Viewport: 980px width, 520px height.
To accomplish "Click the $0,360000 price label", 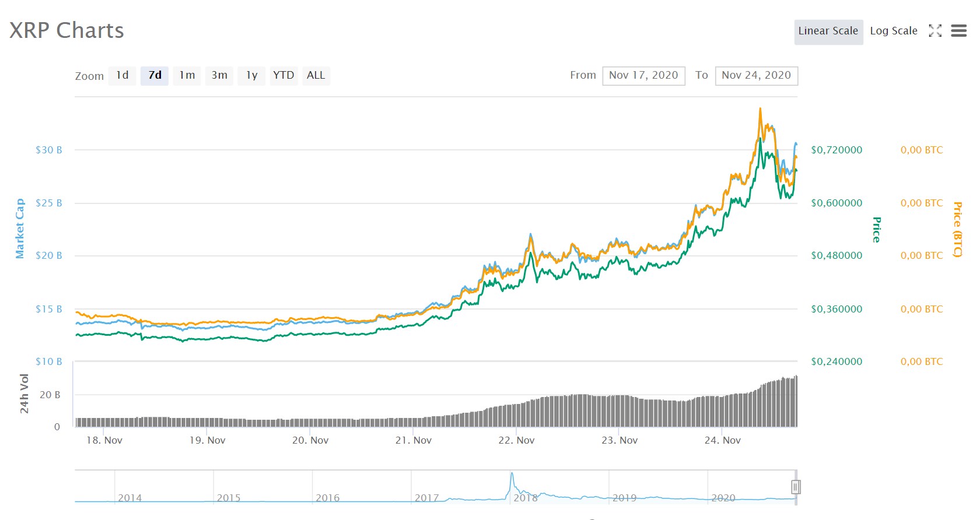I will point(836,309).
